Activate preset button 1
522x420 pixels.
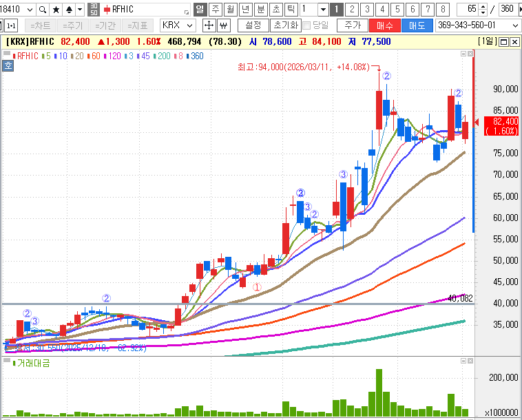(337, 10)
